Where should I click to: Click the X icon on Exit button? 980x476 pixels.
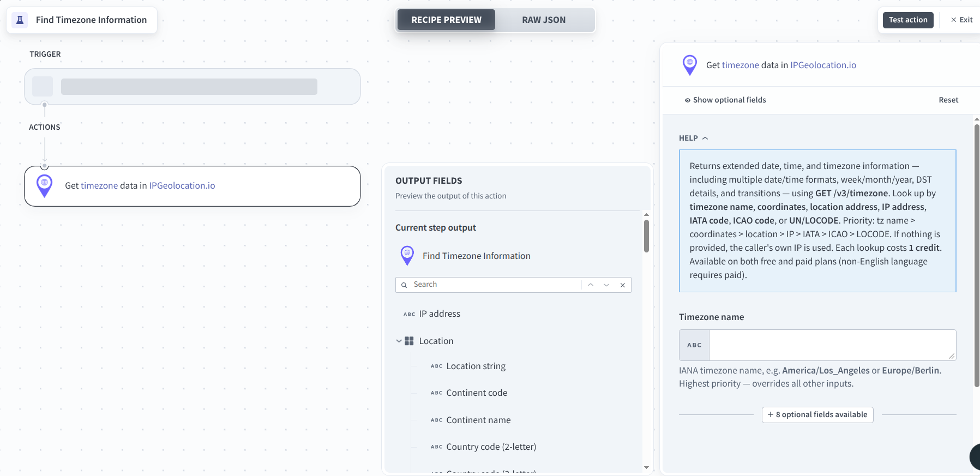(x=954, y=20)
